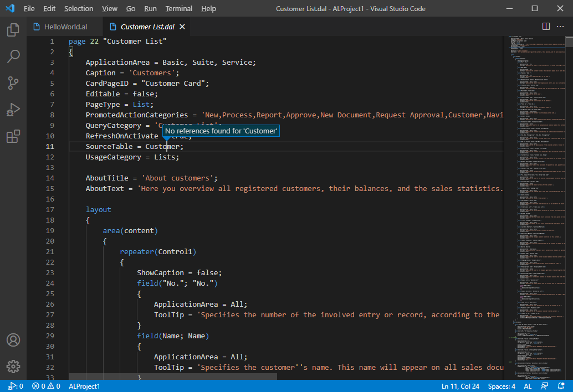This screenshot has width=573, height=392.
Task: Open the Search sidebar view
Action: pyautogui.click(x=13, y=56)
